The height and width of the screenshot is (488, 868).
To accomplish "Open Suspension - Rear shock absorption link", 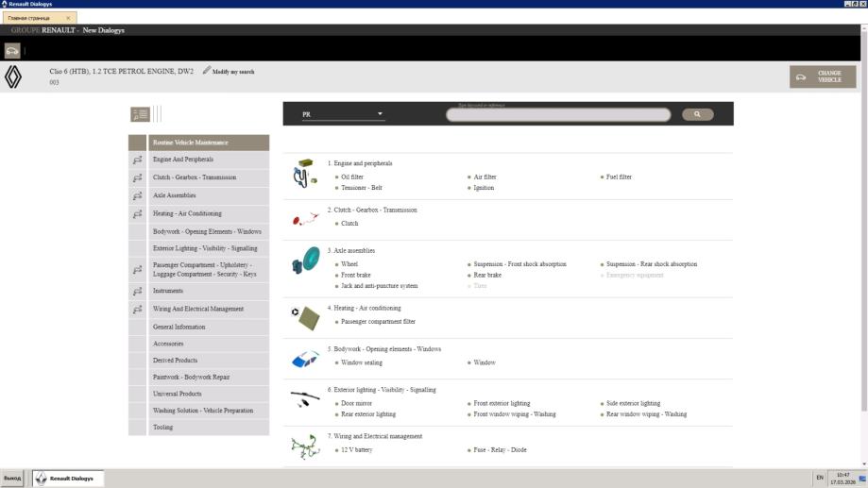I will click(x=652, y=264).
